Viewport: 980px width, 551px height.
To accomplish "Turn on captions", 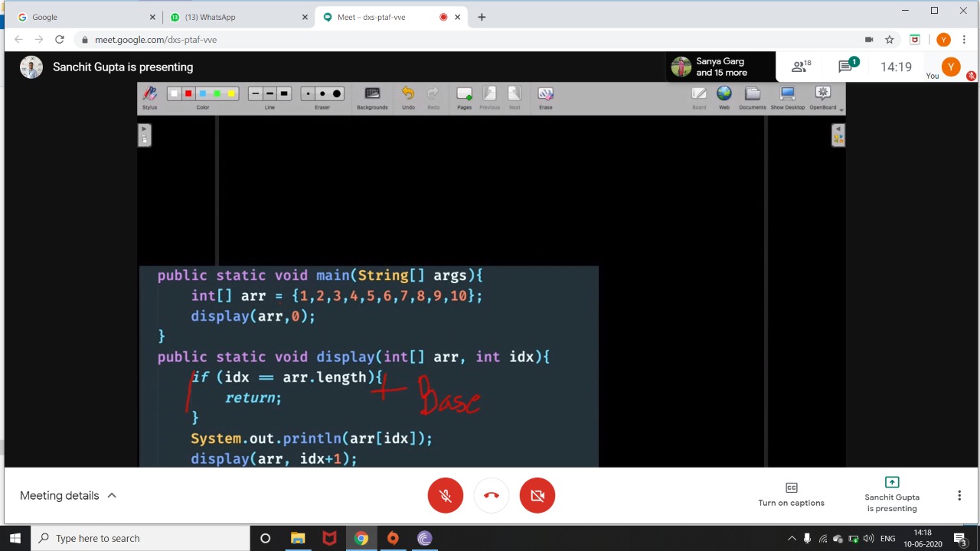I will coord(791,494).
